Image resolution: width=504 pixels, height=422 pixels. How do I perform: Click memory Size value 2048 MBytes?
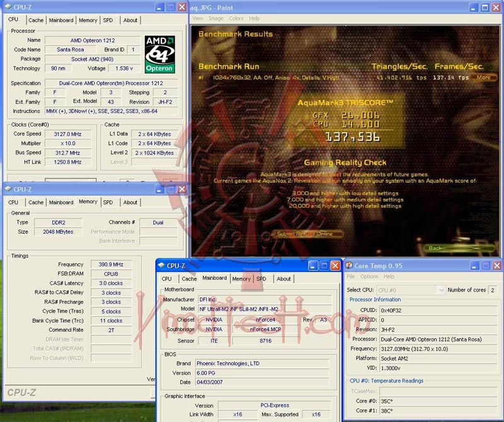click(x=58, y=232)
